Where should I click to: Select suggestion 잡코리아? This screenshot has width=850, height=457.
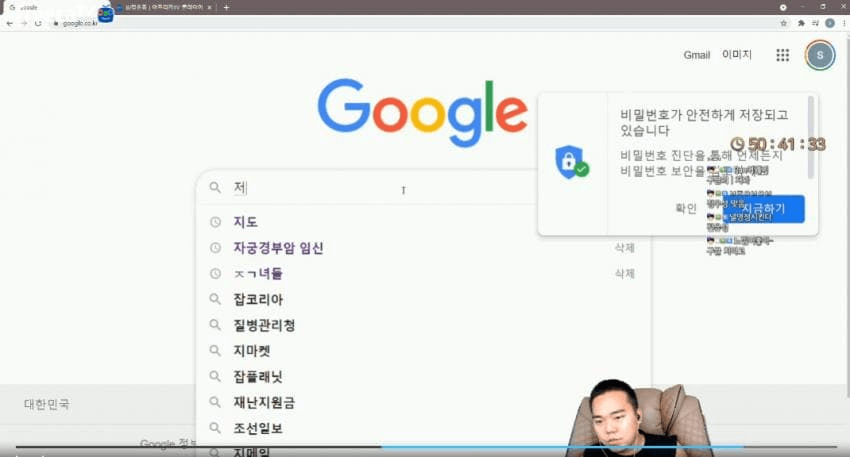coord(258,299)
